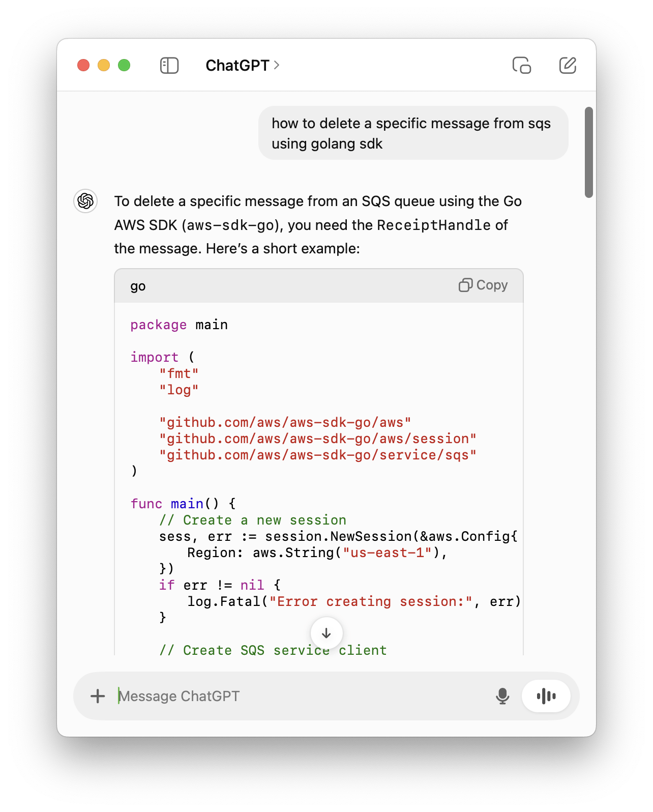Jump to bottom with the down arrow button
The image size is (653, 812).
tap(326, 633)
